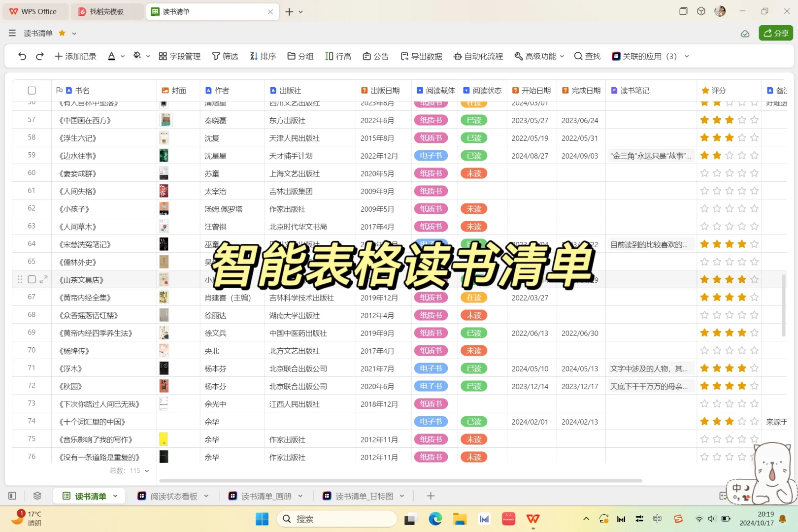Set the second star rating for 杨绛传
The height and width of the screenshot is (532, 798).
tap(717, 351)
